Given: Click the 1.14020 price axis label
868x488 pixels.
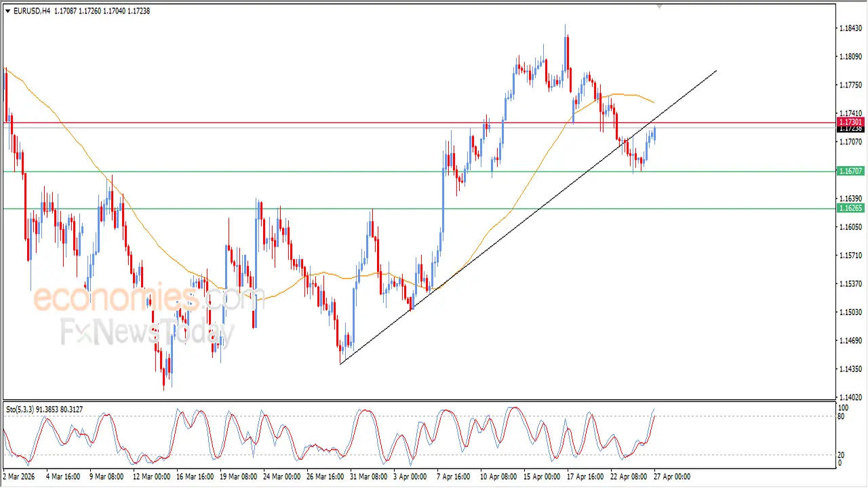Looking at the screenshot, I should pos(850,397).
